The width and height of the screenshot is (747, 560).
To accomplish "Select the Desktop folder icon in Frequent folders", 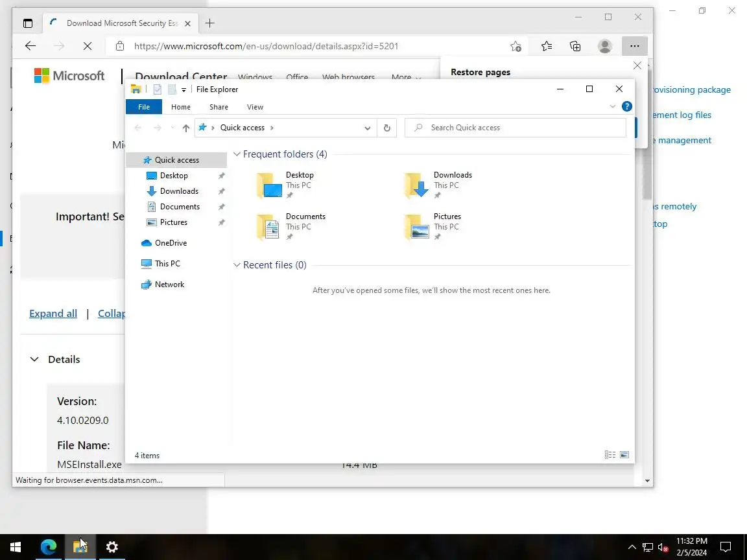I will (270, 185).
